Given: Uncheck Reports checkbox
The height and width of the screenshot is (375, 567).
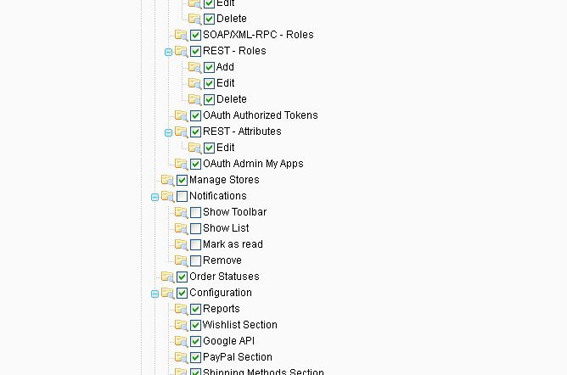Looking at the screenshot, I should tap(195, 309).
